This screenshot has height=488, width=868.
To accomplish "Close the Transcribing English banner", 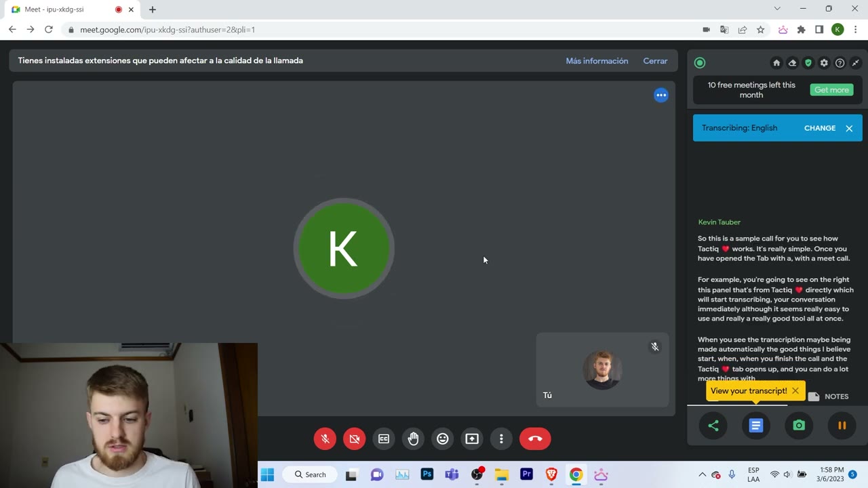I will coord(849,128).
